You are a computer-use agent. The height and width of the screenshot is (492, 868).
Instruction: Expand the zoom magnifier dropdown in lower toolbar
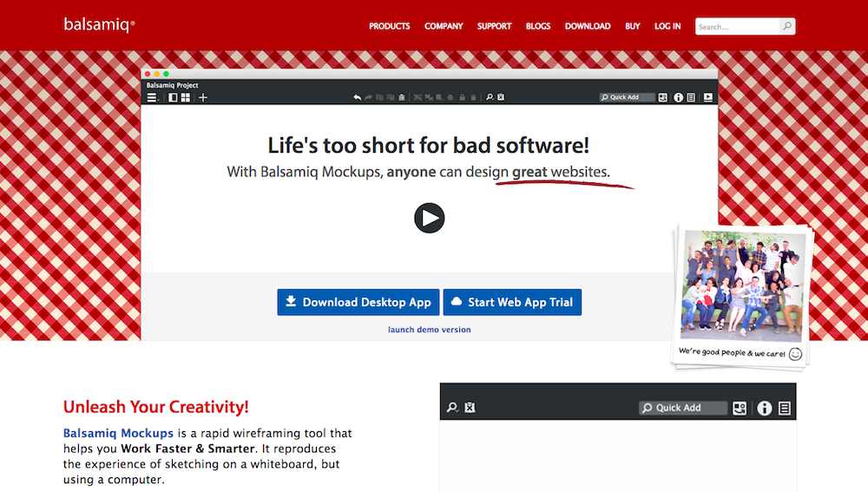[x=452, y=408]
